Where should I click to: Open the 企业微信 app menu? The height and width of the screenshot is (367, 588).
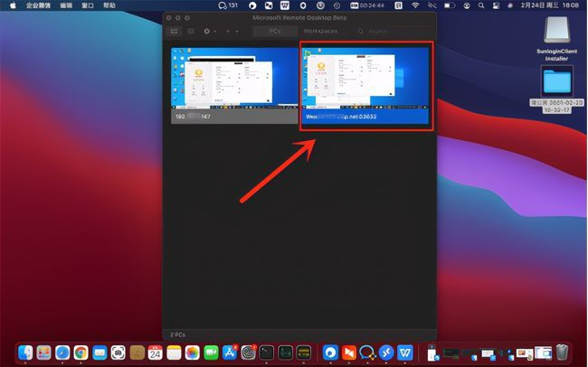[x=39, y=5]
